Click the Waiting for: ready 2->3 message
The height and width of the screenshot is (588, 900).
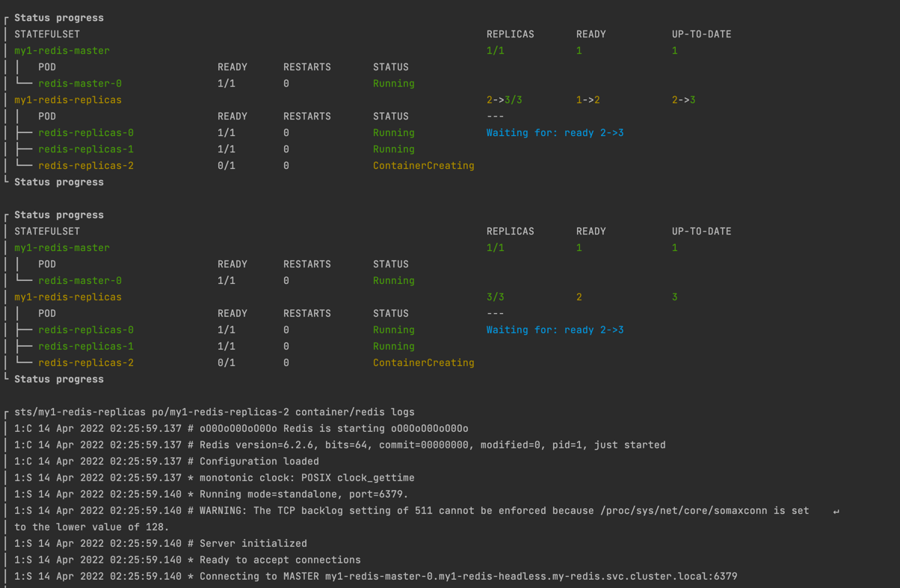point(557,132)
